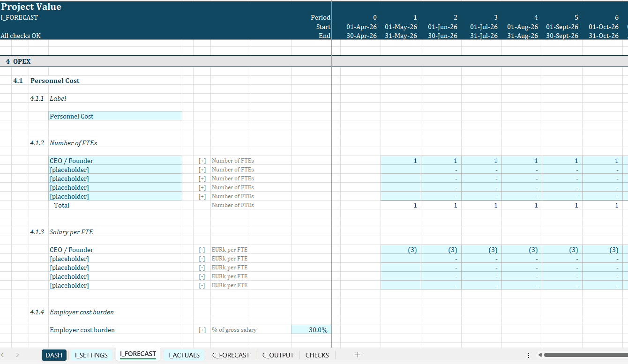
Task: Open the sheet list via the vertical ellipsis icon
Action: click(x=528, y=355)
